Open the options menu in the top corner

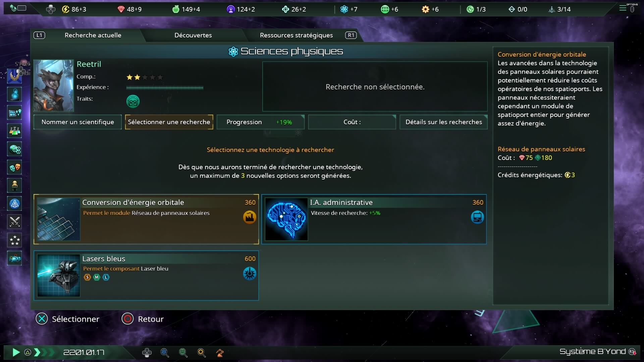point(627,8)
